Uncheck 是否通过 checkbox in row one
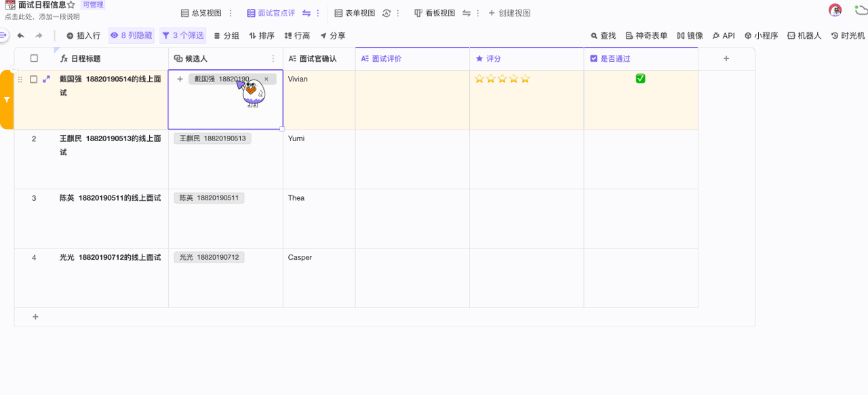 pos(640,79)
